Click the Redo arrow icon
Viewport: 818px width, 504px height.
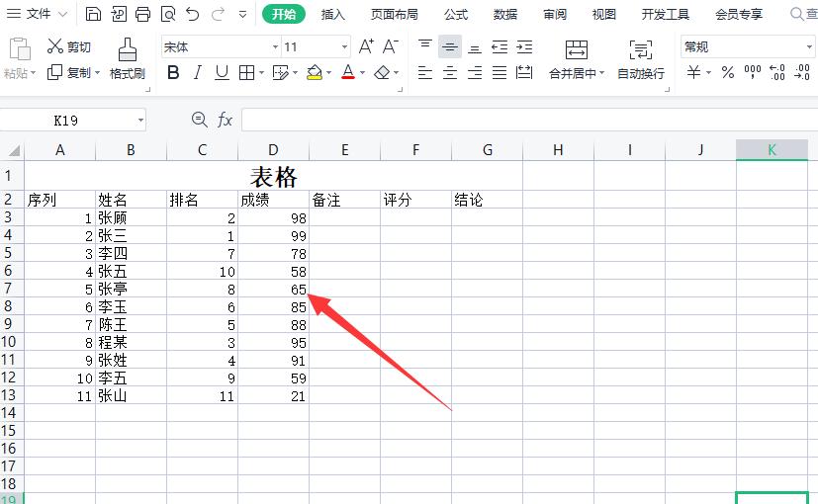point(218,14)
